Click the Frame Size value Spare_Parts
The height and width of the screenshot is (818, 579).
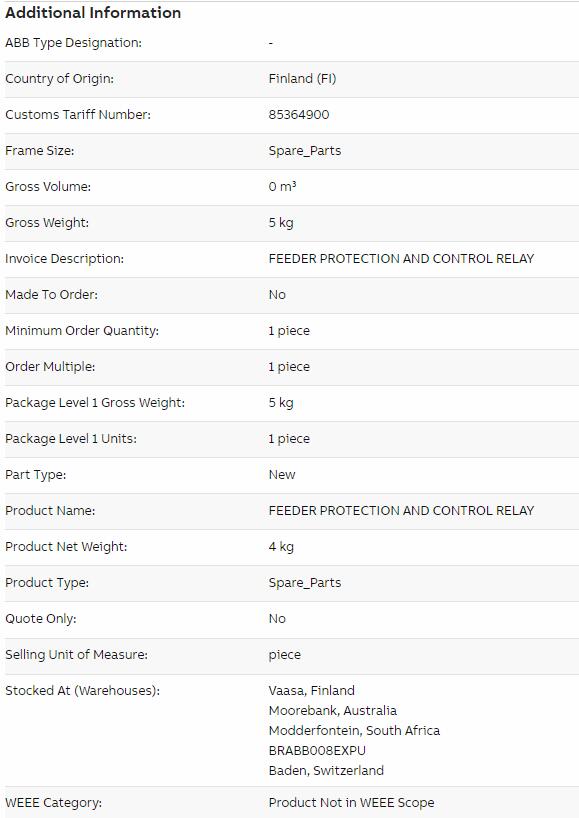[305, 151]
